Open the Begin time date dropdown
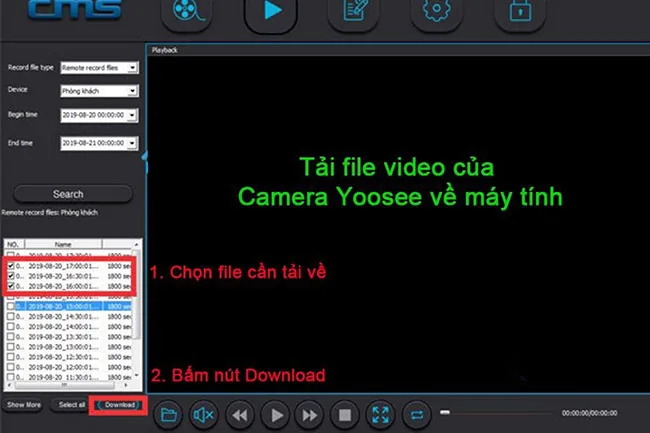 click(99, 115)
